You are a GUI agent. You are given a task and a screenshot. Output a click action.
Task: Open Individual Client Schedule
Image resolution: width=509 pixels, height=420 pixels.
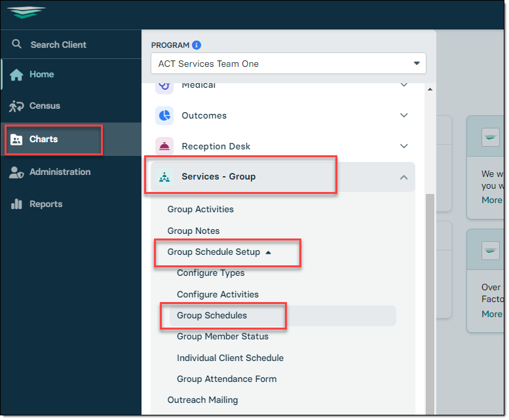(230, 358)
